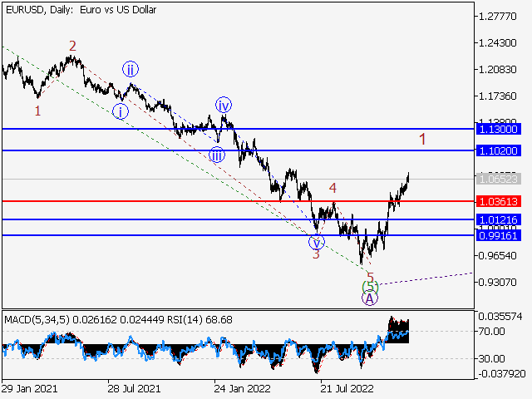Click the MACD(5,34,5) RSI(14) indicator caption
The height and width of the screenshot is (399, 532).
coord(118,320)
